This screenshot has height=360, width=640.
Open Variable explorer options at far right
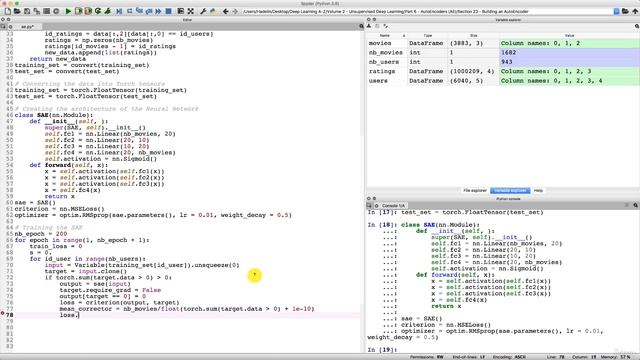pos(636,26)
